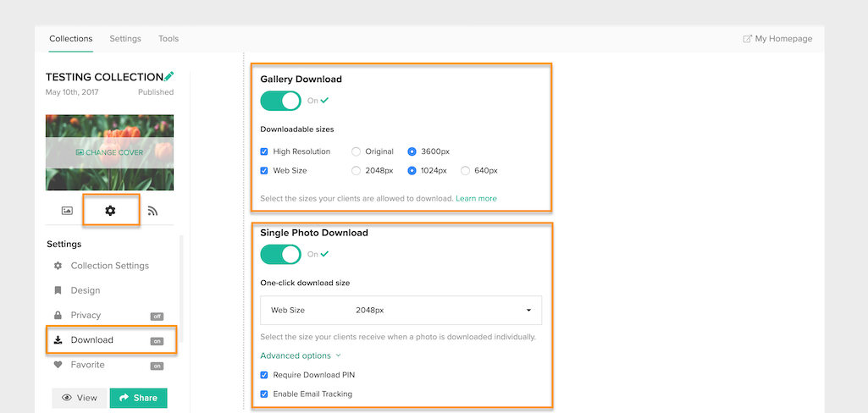Click the Privacy lock icon

point(58,315)
